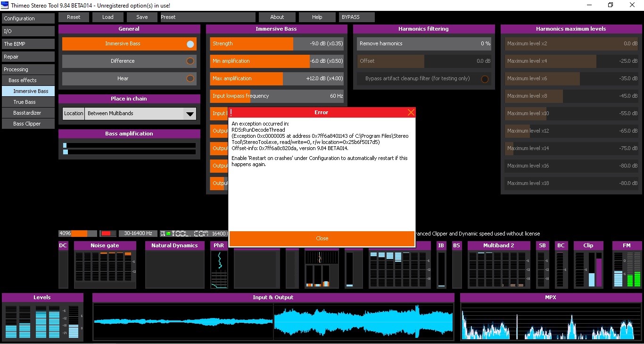
Task: Click the DC meter label
Action: point(63,245)
